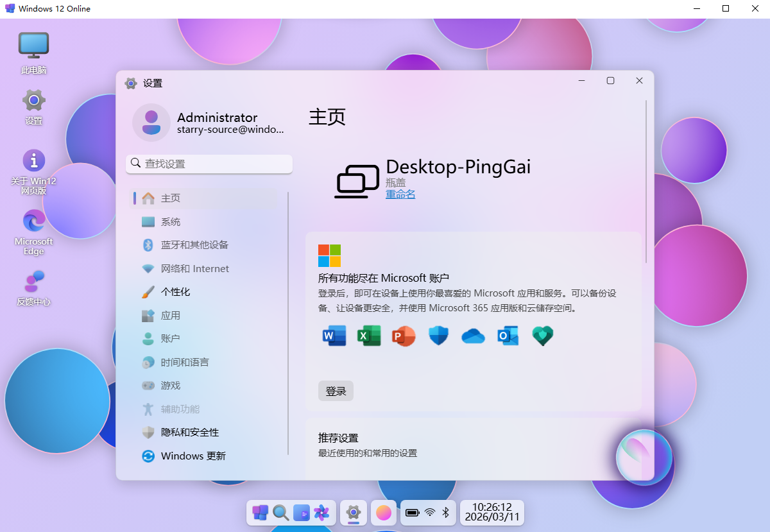Open 系统 settings in the sidebar
The height and width of the screenshot is (532, 770).
pos(171,222)
